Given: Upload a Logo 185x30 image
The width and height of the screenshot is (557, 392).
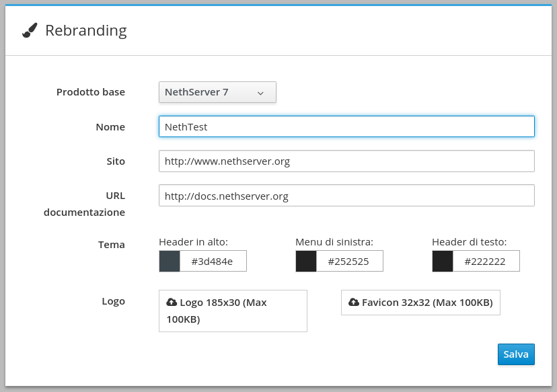Looking at the screenshot, I should click(x=233, y=311).
